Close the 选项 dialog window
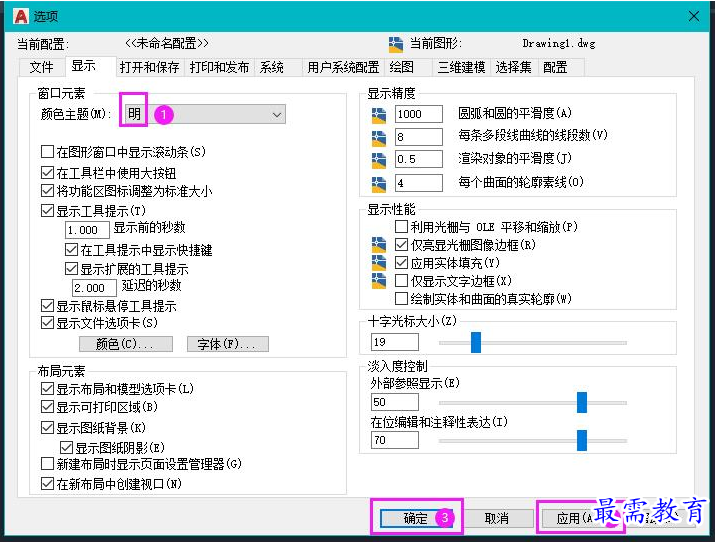The height and width of the screenshot is (542, 715). click(x=694, y=16)
